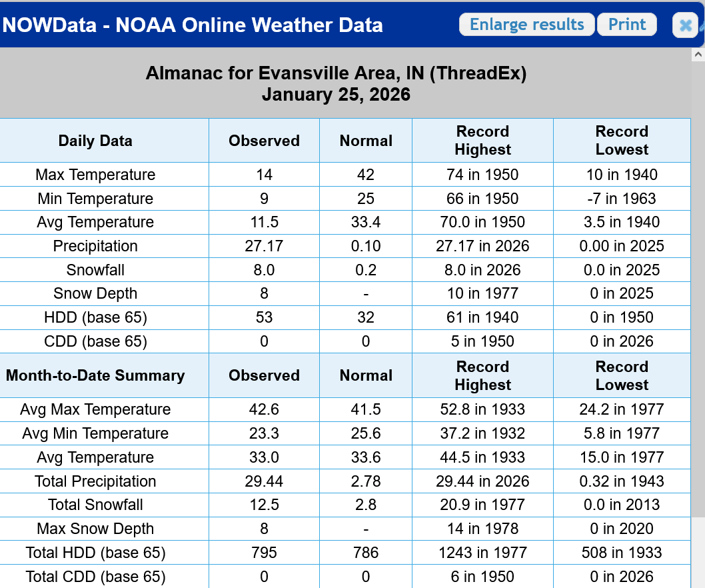The height and width of the screenshot is (588, 705).
Task: Select the Max Temperature row label
Action: tap(95, 175)
